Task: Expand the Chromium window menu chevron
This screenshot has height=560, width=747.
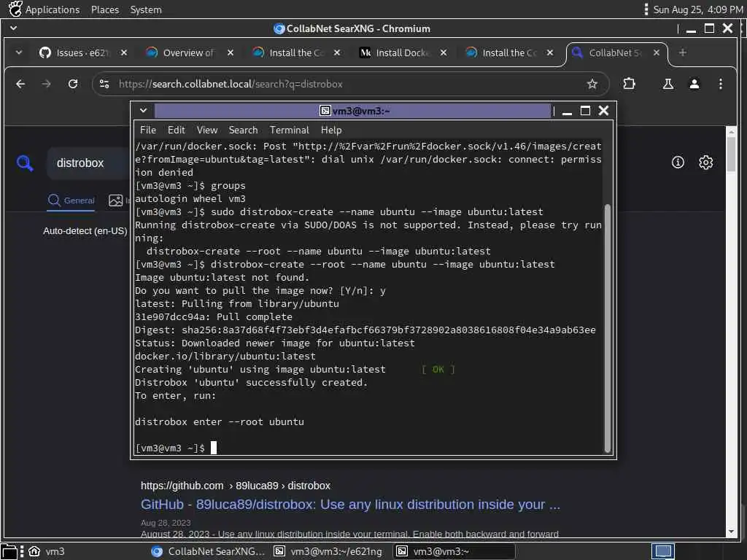Action: pos(13,28)
